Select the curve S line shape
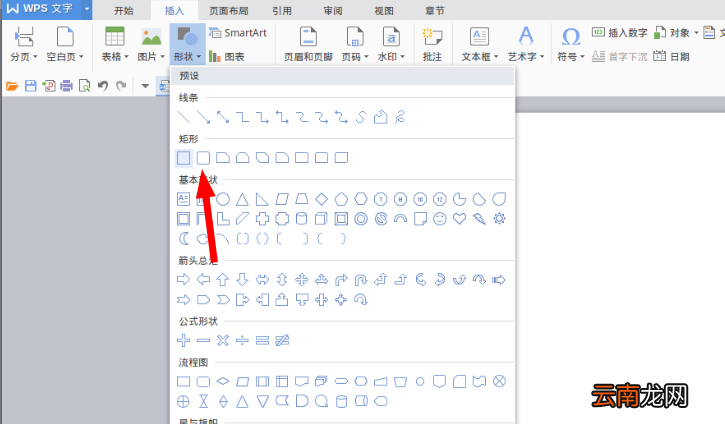Screen dimensions: 725x424 pyautogui.click(x=361, y=117)
